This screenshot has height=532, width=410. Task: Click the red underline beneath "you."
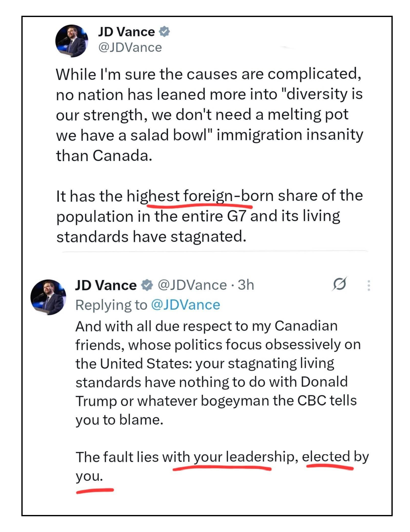[x=95, y=491]
